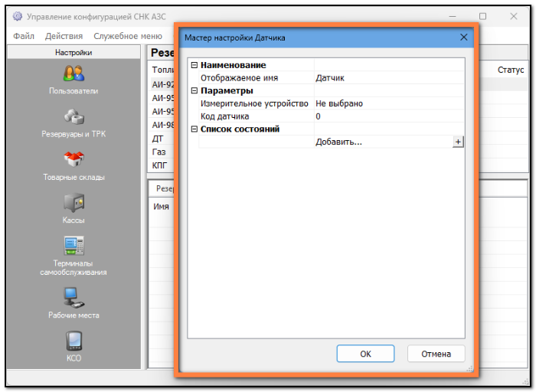The image size is (536, 392).
Task: Close the Управление конфигурацией СНК АЗС main window
Action: tap(514, 16)
